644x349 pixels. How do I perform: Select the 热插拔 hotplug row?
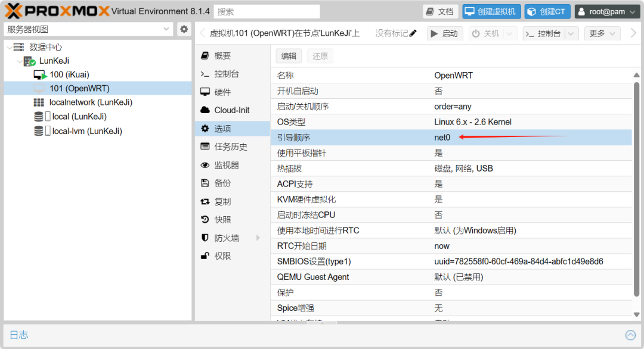[451, 169]
